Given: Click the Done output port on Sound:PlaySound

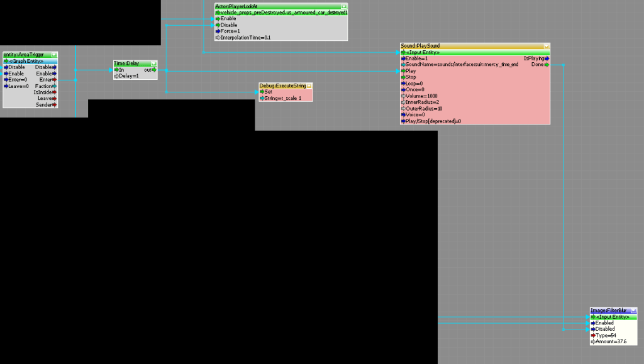Looking at the screenshot, I should click(x=547, y=65).
